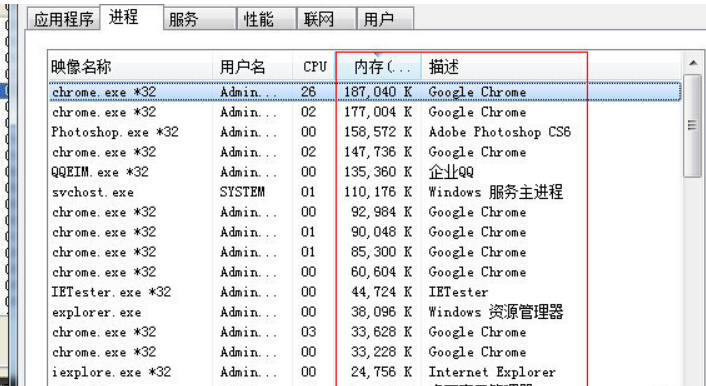Click the scrollbar up arrow of process list

click(x=692, y=64)
